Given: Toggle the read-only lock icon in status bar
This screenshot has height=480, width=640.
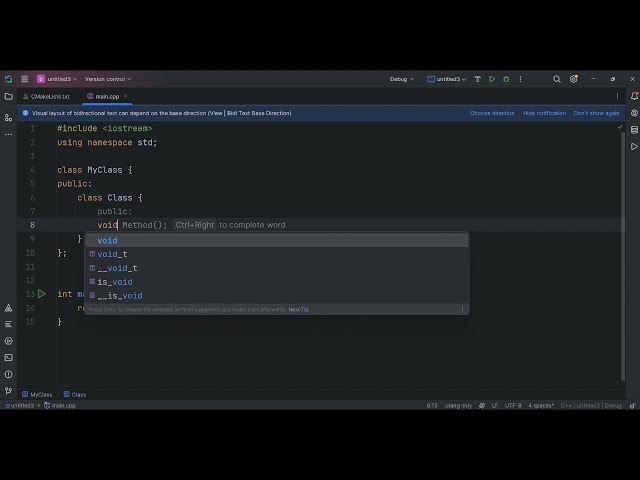Looking at the screenshot, I should (x=632, y=406).
